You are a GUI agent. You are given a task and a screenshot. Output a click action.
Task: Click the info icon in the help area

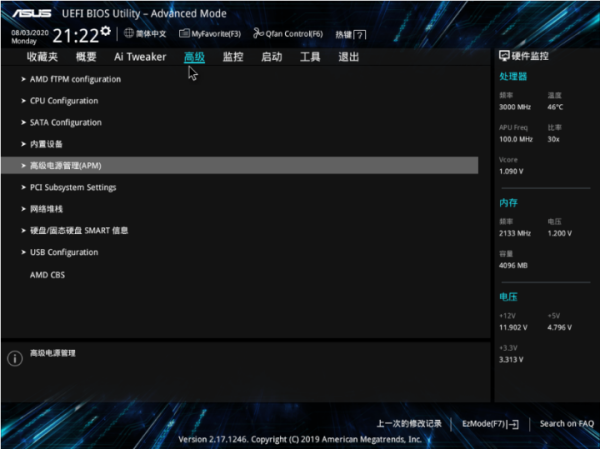[x=14, y=358]
